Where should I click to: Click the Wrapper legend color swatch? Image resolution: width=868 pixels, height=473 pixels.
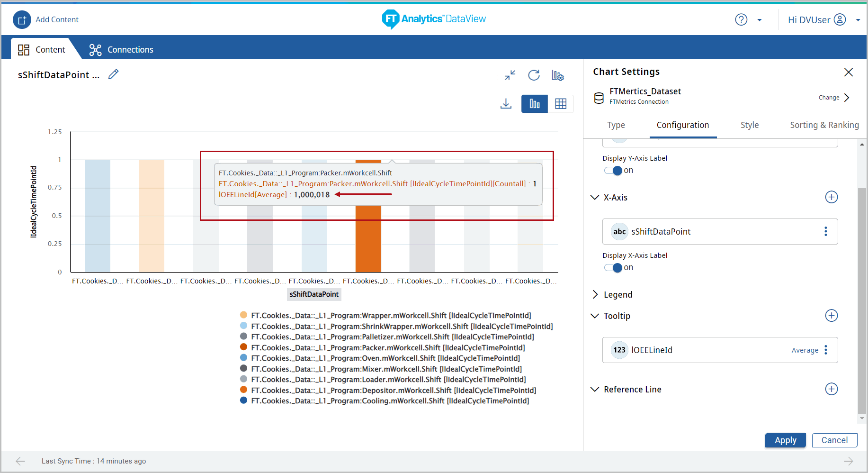pyautogui.click(x=244, y=315)
